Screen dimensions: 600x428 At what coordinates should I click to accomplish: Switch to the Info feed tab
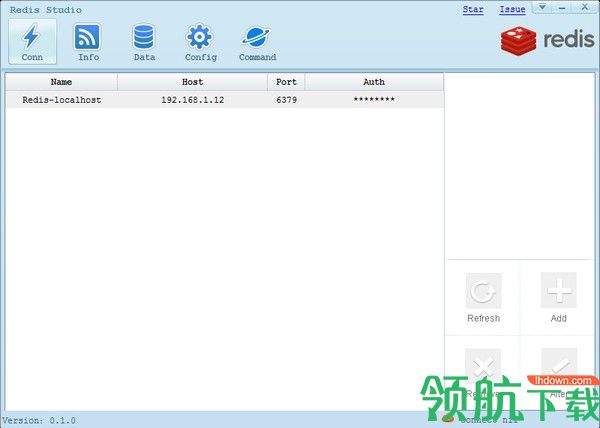click(x=88, y=42)
